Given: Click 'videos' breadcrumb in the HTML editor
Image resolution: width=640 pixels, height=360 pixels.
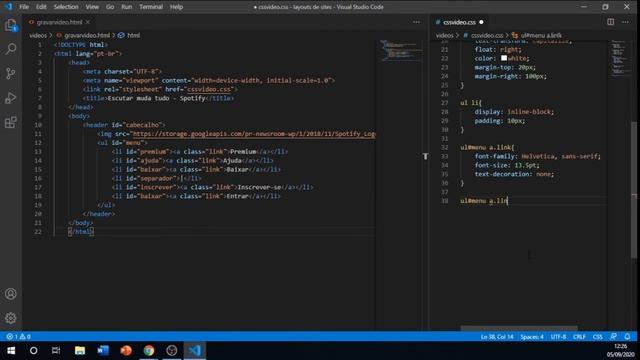Looking at the screenshot, I should coord(38,36).
